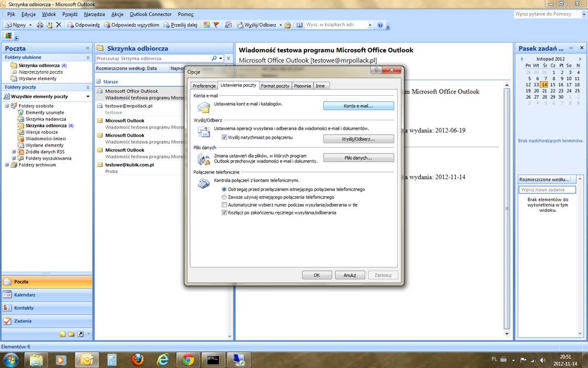Click the Delete (X) toolbar icon
588x368 pixels.
58,25
